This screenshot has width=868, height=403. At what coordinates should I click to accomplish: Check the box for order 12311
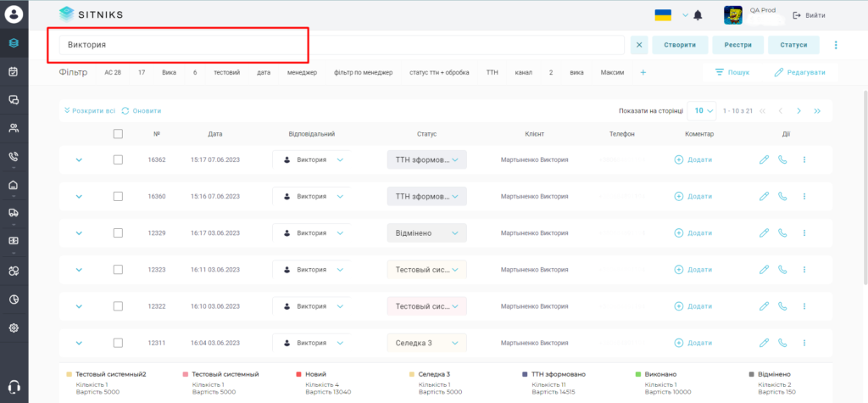pyautogui.click(x=118, y=343)
